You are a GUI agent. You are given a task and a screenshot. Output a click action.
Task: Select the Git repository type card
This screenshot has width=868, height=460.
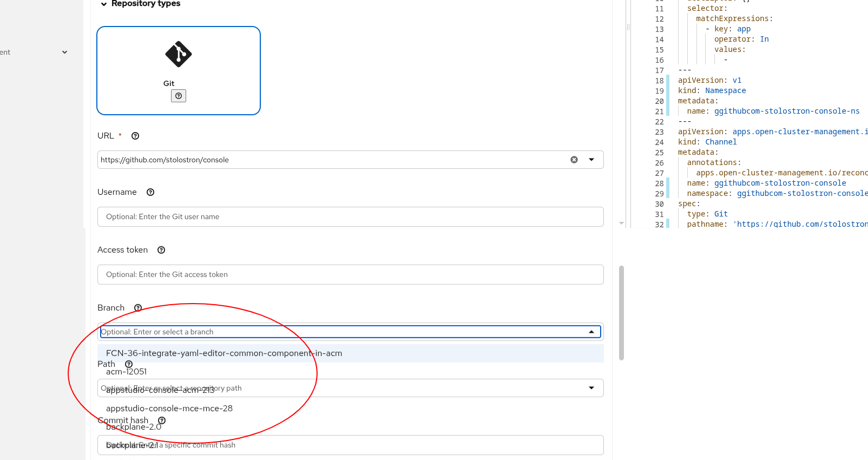click(x=179, y=70)
